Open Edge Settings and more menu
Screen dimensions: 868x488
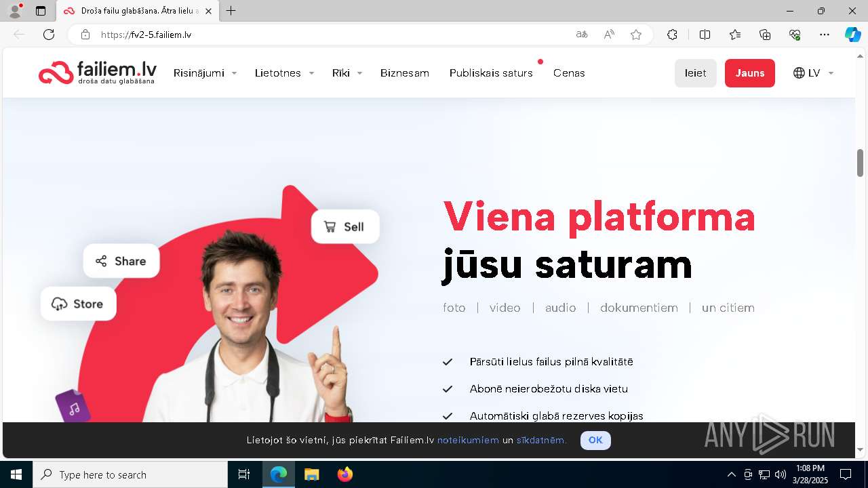pyautogui.click(x=825, y=35)
